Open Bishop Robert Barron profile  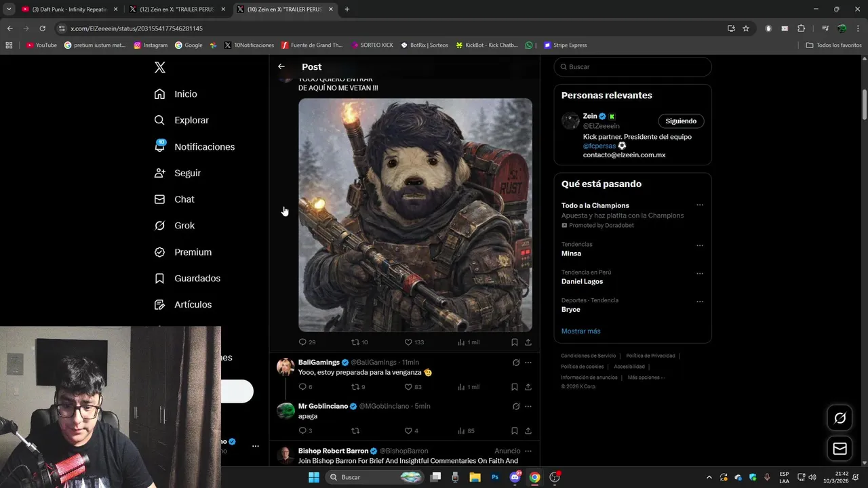pos(333,451)
